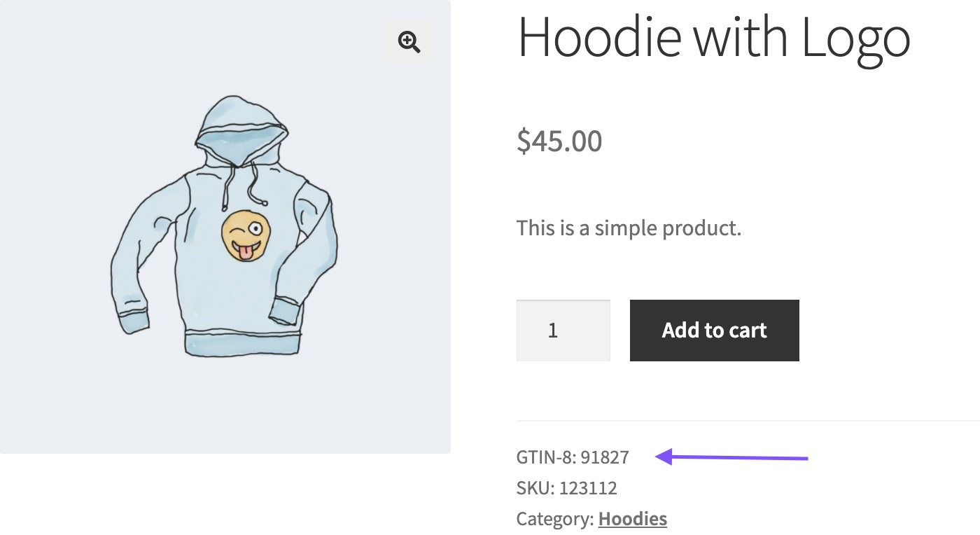Click the $45.00 price
Image resolution: width=980 pixels, height=535 pixels.
(559, 141)
